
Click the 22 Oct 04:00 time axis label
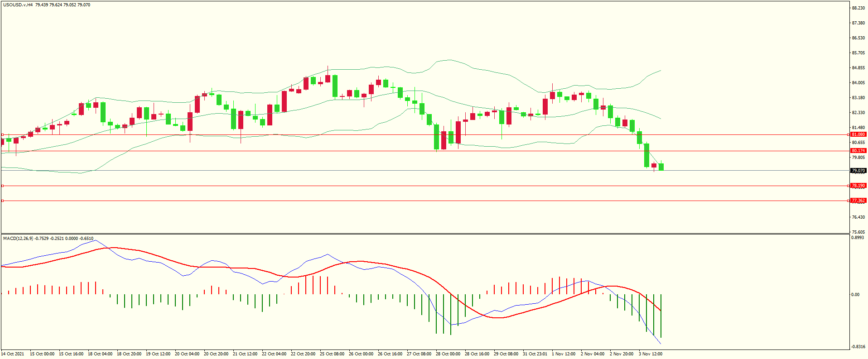tap(274, 354)
